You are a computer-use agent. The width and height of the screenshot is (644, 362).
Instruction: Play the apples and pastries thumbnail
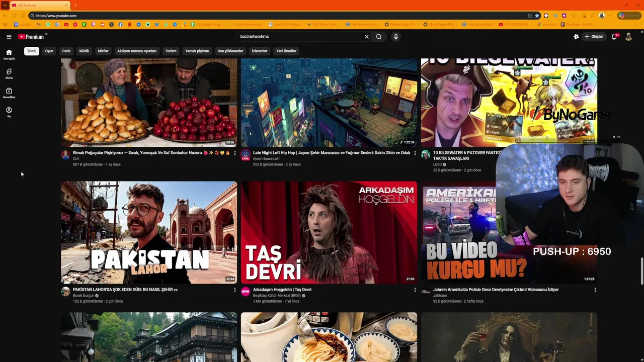tap(149, 103)
